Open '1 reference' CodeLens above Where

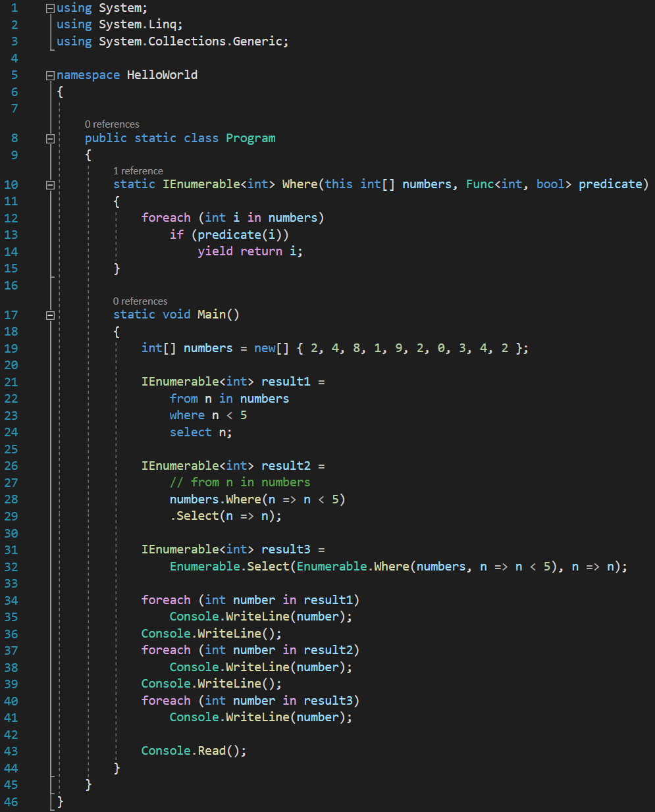point(138,171)
